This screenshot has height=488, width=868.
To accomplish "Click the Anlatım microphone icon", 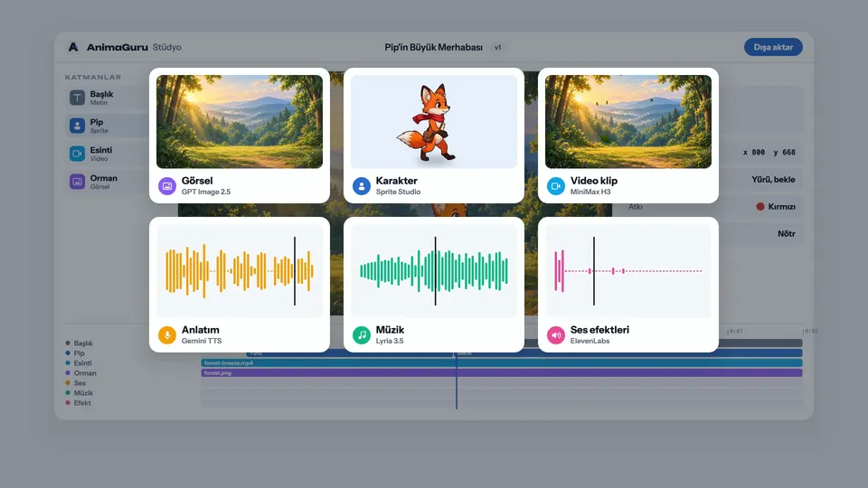I will click(x=167, y=334).
